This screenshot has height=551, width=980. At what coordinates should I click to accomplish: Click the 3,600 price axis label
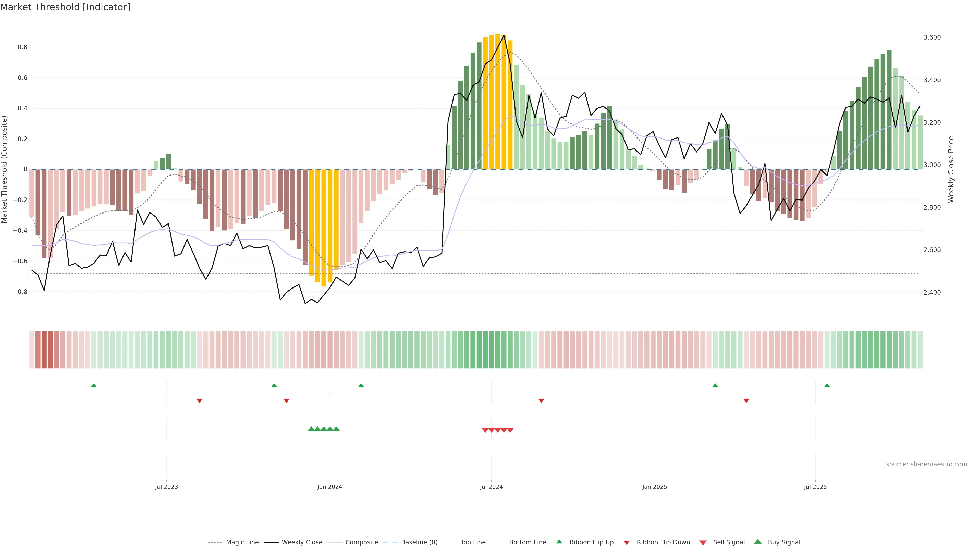(x=932, y=37)
